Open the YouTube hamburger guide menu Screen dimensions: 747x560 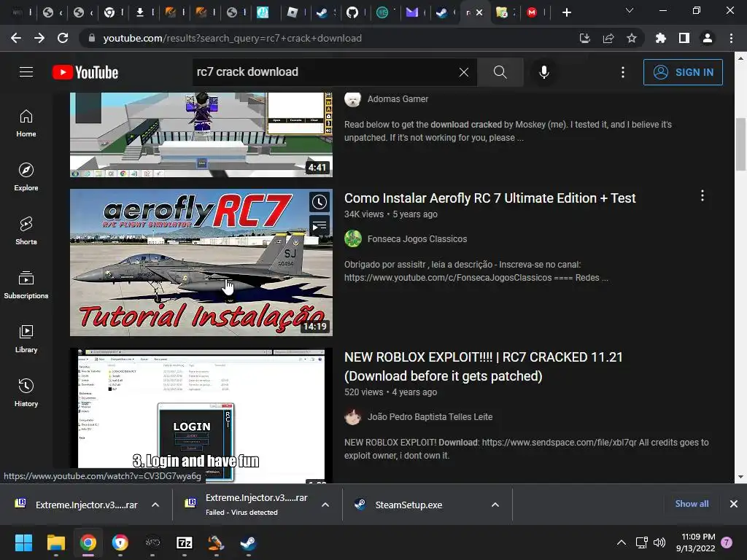26,72
